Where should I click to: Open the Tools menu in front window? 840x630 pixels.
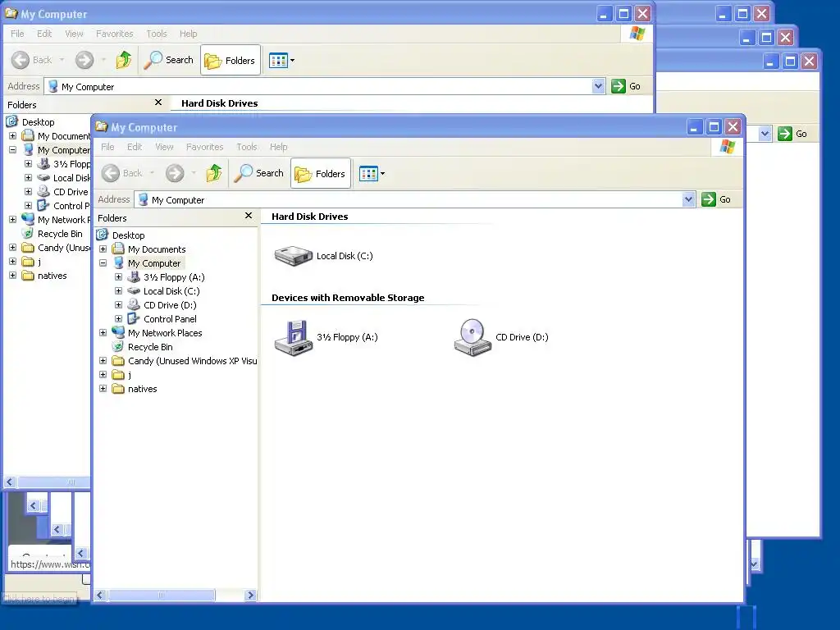click(x=247, y=147)
